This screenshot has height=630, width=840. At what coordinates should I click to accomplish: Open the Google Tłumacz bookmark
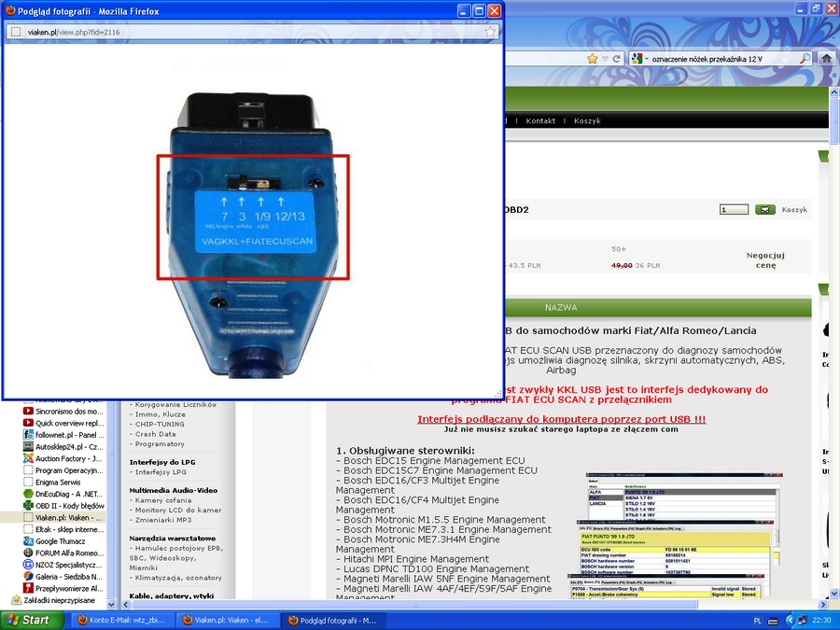pyautogui.click(x=55, y=541)
